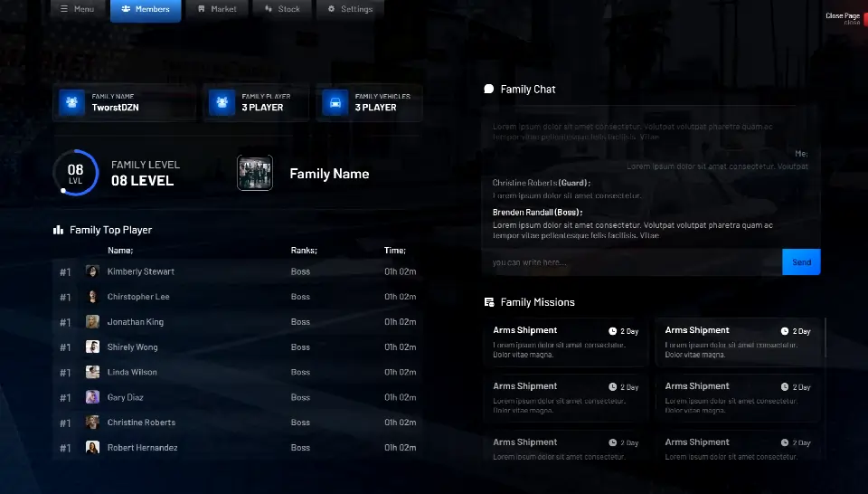Click the Ranks; column header
868x494 pixels.
coord(304,251)
